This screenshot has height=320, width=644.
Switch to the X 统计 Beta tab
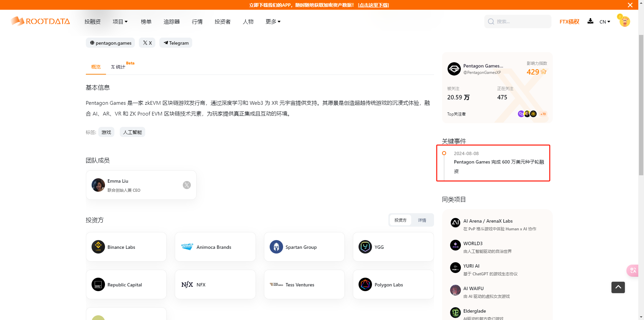pyautogui.click(x=122, y=66)
